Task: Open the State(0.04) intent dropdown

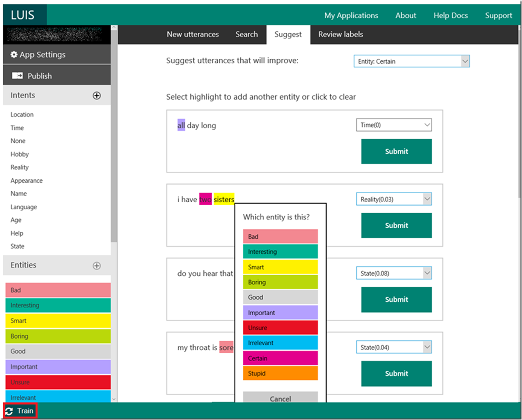Action: (394, 347)
